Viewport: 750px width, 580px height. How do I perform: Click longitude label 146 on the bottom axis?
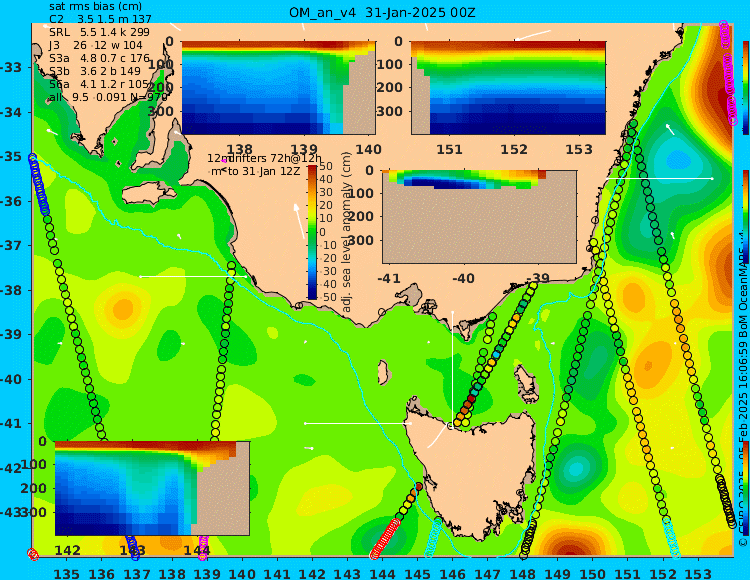coord(452,573)
